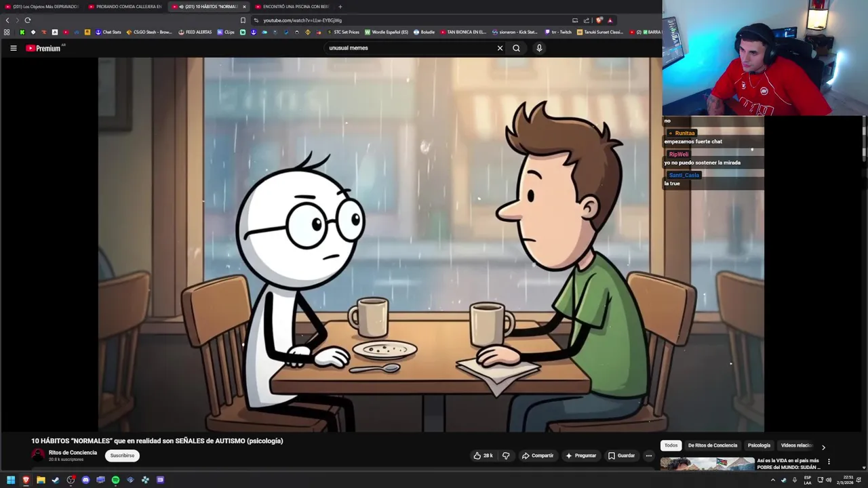Share the video via Compartir
The image size is (868, 488).
(x=538, y=455)
